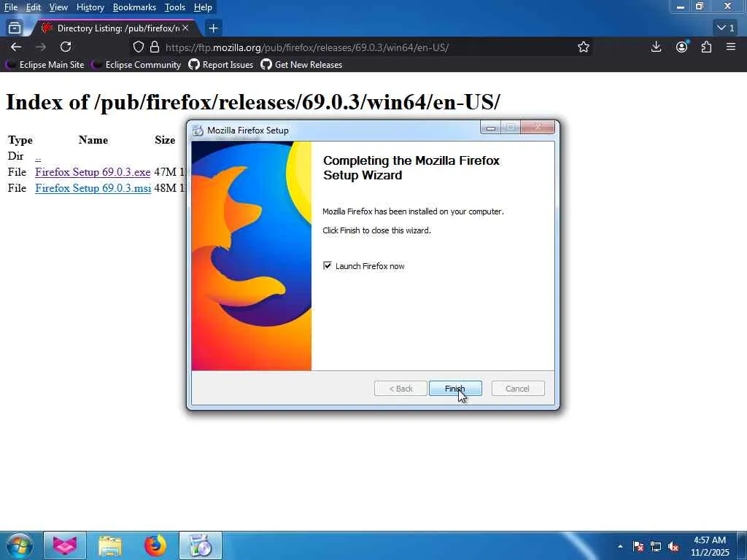The width and height of the screenshot is (747, 560).
Task: Minimize the Firefox browser window
Action: point(681,7)
